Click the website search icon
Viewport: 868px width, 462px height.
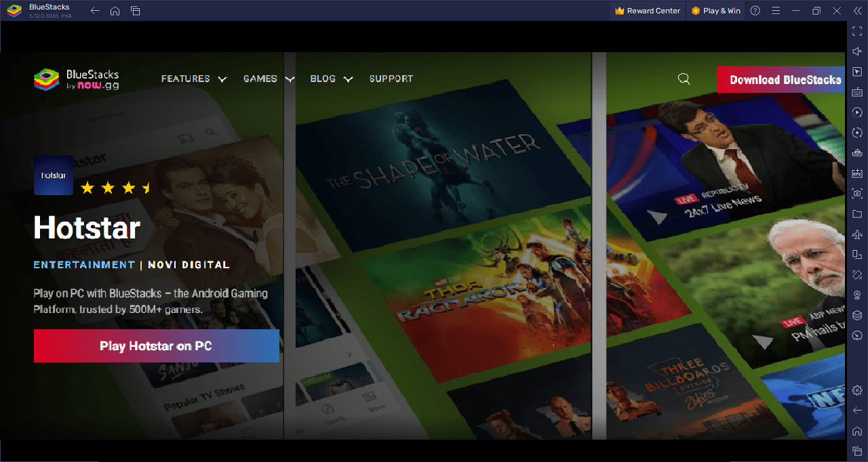coord(684,79)
